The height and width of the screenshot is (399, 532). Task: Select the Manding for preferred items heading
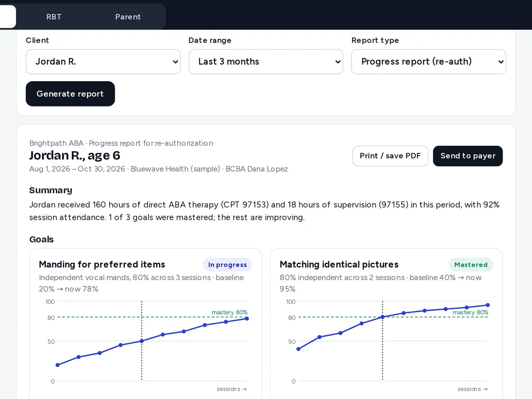click(x=102, y=265)
